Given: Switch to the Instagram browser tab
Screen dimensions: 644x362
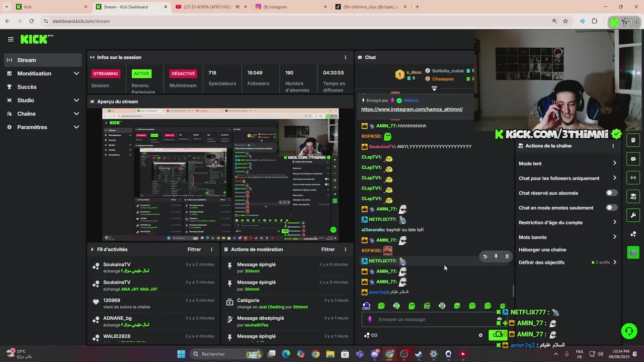Looking at the screenshot, I should point(290,7).
